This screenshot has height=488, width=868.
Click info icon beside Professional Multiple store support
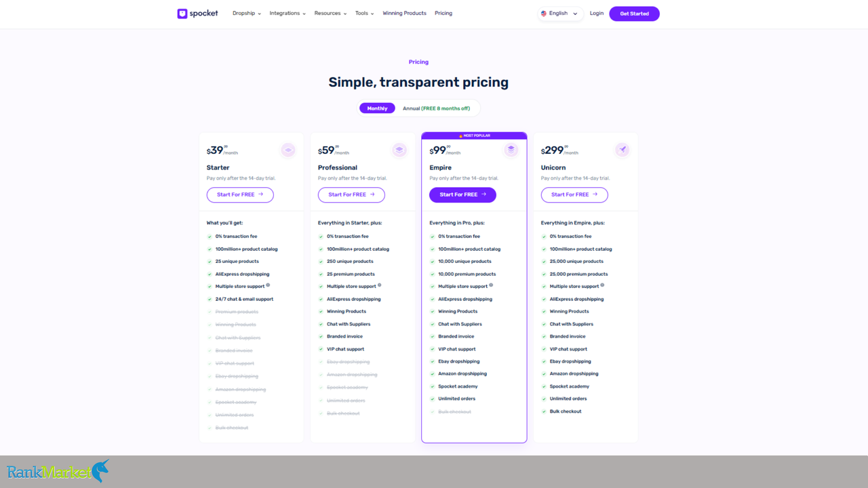pos(379,285)
